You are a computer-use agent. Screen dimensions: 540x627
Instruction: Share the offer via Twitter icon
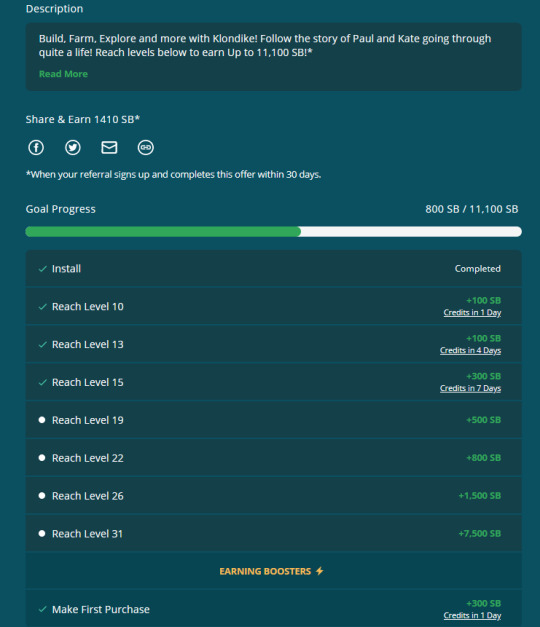click(x=73, y=148)
